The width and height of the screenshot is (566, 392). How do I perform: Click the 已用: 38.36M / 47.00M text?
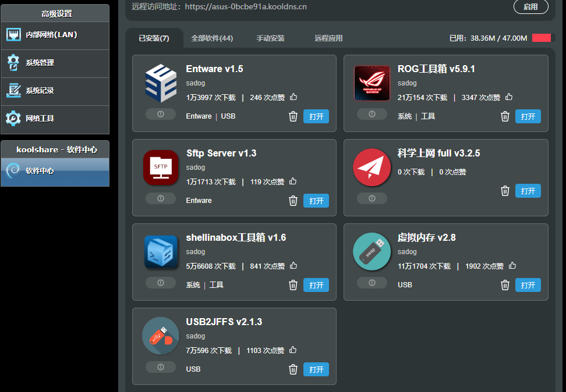(488, 38)
